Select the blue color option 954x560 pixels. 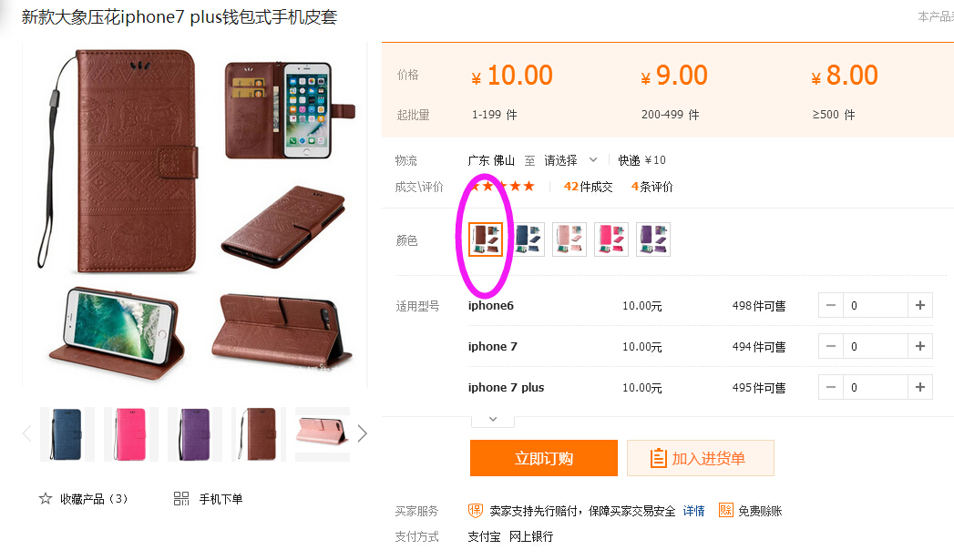pos(528,239)
